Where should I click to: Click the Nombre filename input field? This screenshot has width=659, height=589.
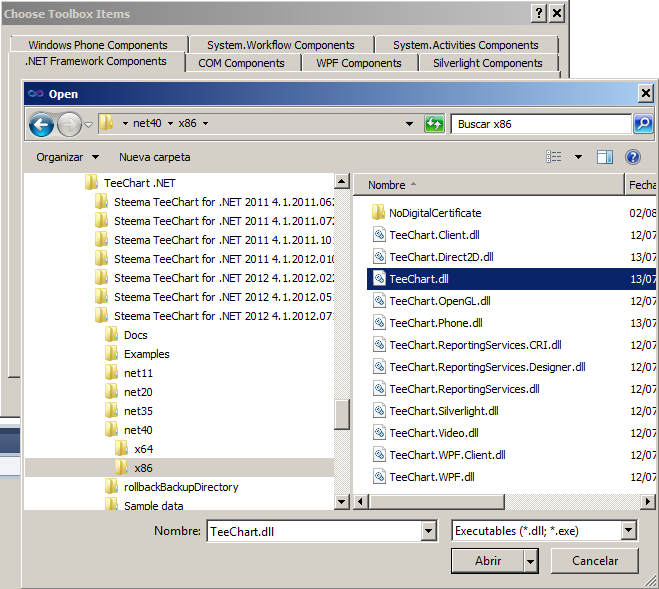(314, 531)
